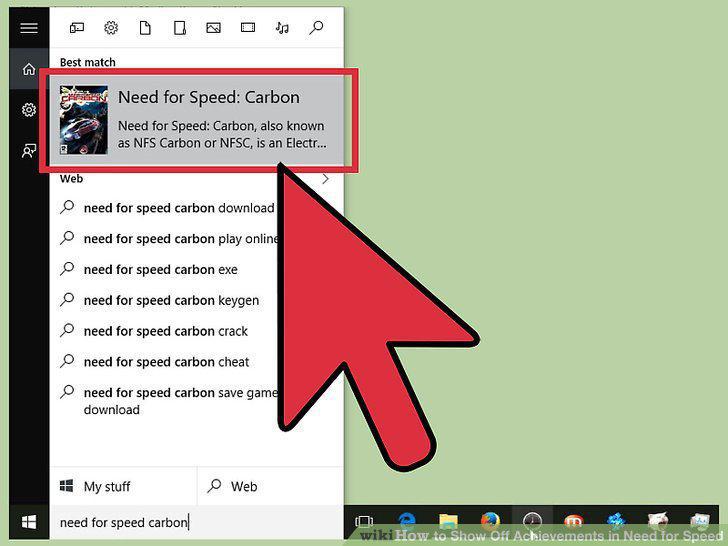Filter search results by Documents
The width and height of the screenshot is (728, 546).
point(145,28)
